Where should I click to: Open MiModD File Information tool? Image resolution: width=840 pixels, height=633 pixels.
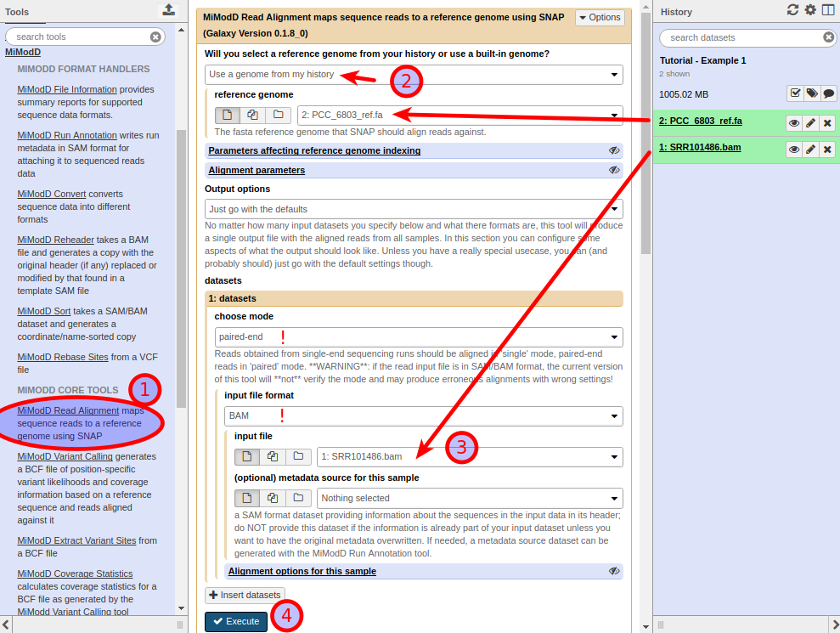pyautogui.click(x=67, y=89)
